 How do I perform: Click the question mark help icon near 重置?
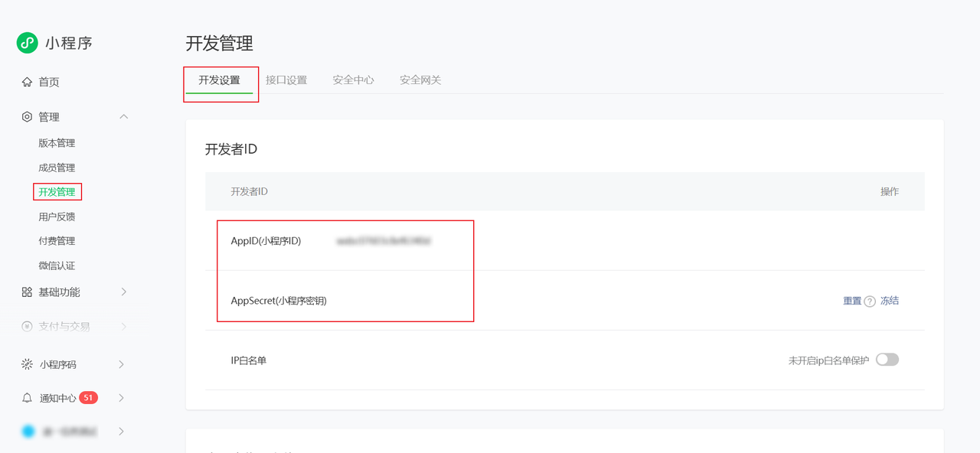click(870, 301)
